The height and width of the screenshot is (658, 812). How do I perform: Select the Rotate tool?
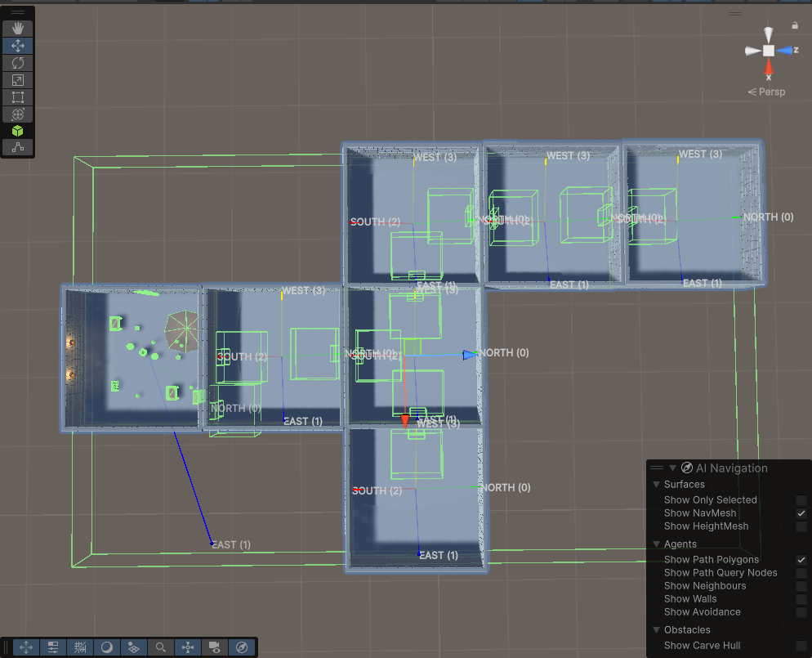(18, 63)
